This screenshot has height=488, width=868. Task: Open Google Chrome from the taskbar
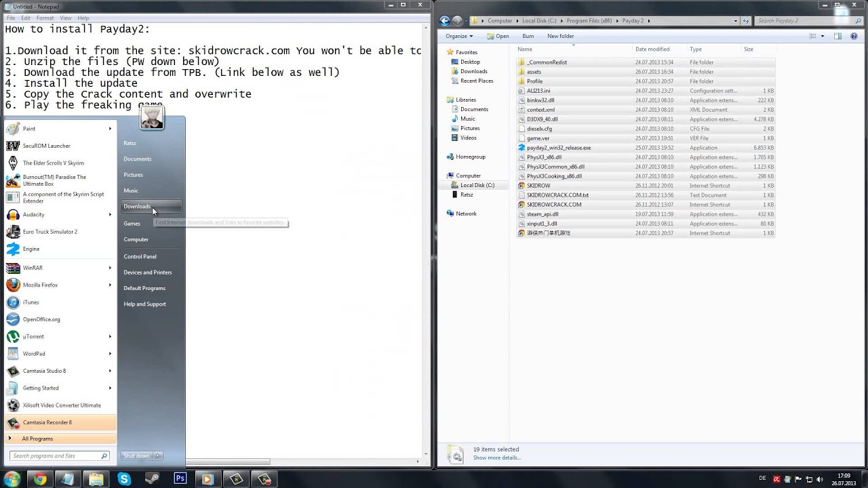tap(40, 479)
